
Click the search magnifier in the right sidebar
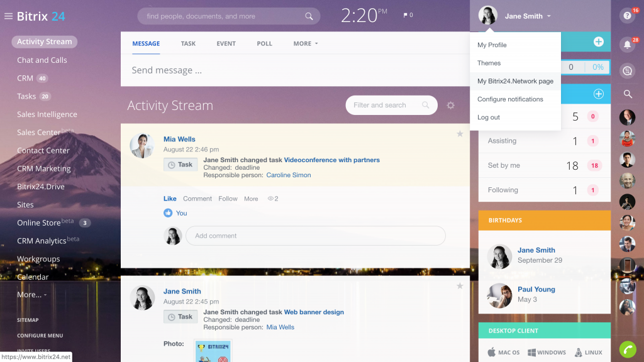627,94
